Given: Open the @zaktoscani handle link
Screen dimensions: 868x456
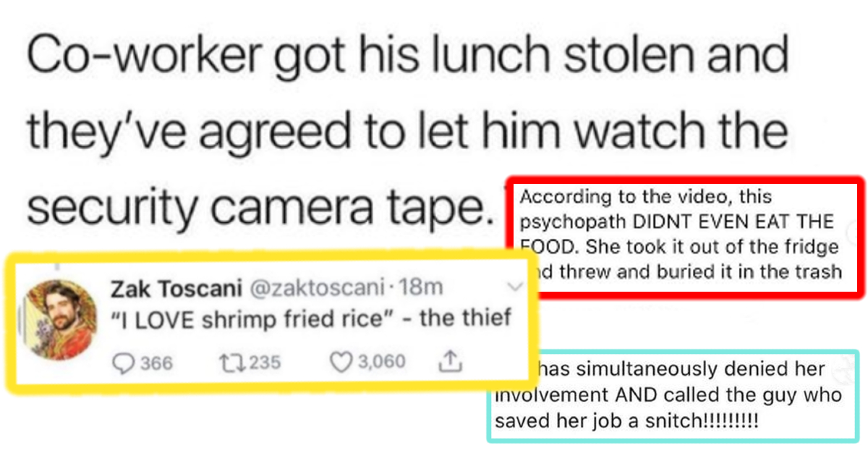Looking at the screenshot, I should [x=318, y=288].
